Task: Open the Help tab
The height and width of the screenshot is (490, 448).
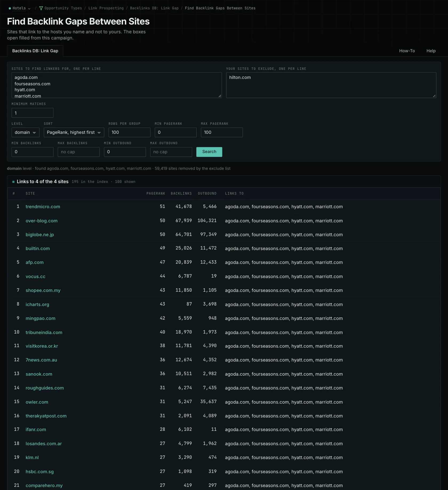Action: (431, 51)
